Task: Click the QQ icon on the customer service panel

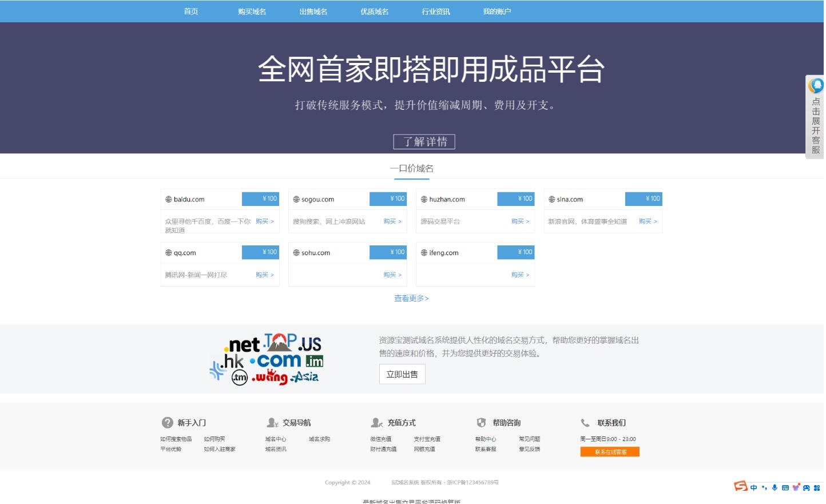Action: click(x=816, y=85)
